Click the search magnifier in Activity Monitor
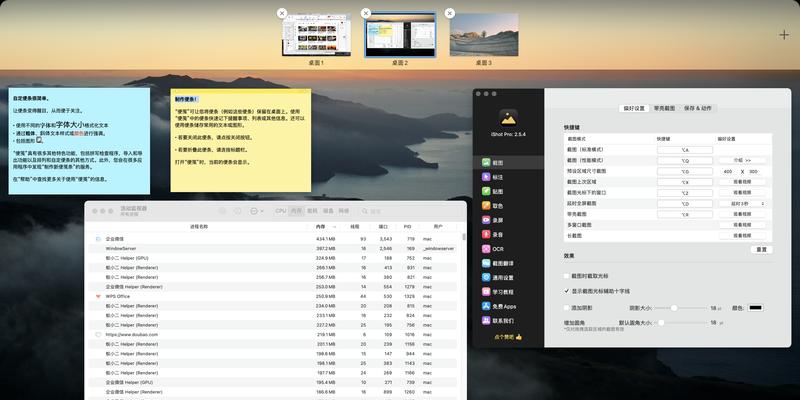 (365, 211)
